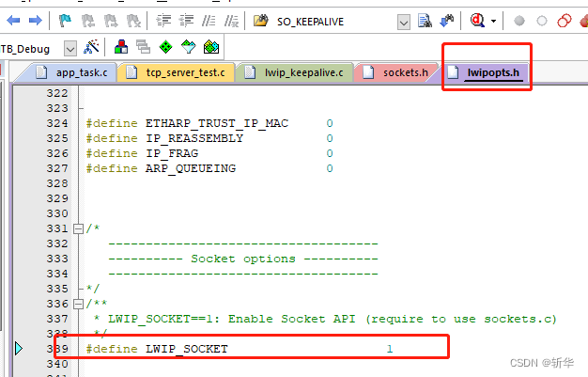Viewport: 588px width, 377px height.
Task: Click the ETHARP_TRUST_IP_MAC define on line 324
Action: click(217, 123)
